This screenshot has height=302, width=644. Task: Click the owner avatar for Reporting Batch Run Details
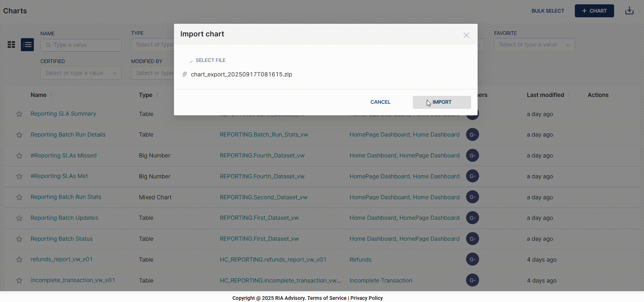click(472, 135)
